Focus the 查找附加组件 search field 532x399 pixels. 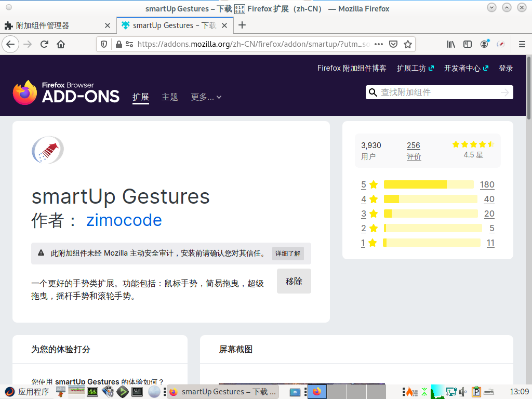pos(440,92)
